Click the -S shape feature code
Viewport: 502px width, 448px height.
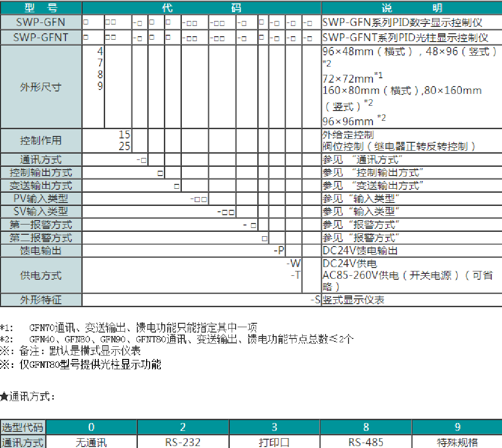point(315,300)
